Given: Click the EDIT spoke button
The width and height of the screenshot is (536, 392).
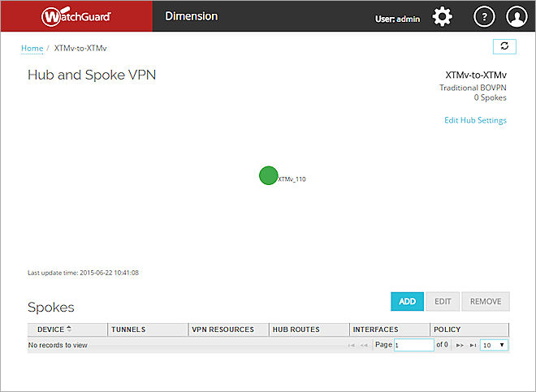Looking at the screenshot, I should (x=443, y=301).
